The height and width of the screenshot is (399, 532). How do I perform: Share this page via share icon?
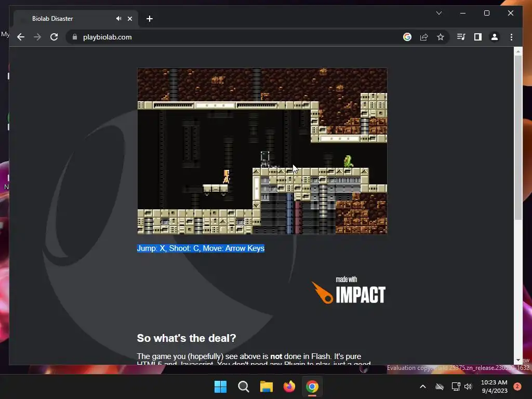click(x=424, y=37)
